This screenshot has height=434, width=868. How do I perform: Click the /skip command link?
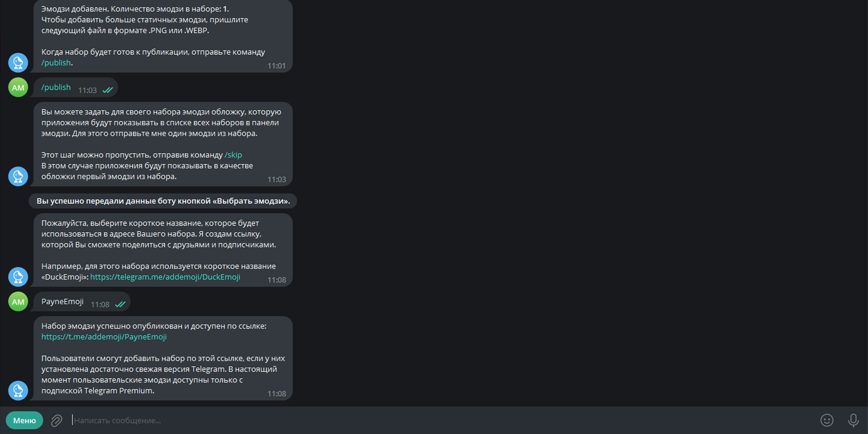pos(233,155)
